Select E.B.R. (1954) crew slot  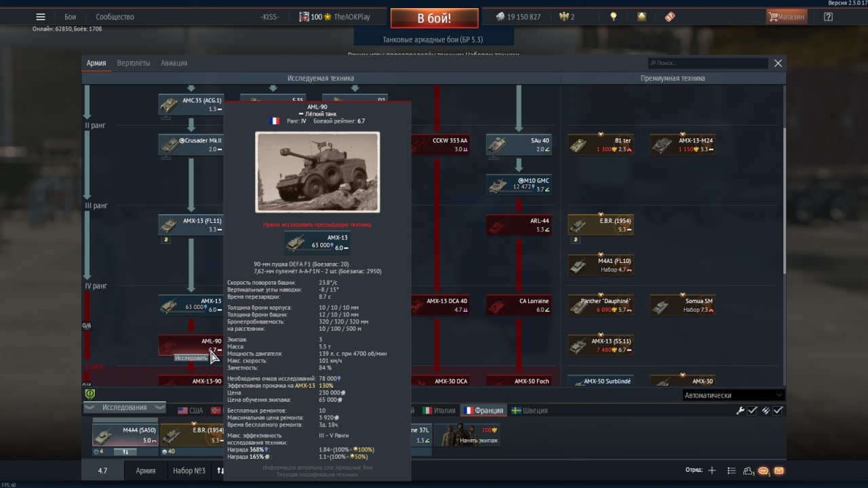point(192,435)
